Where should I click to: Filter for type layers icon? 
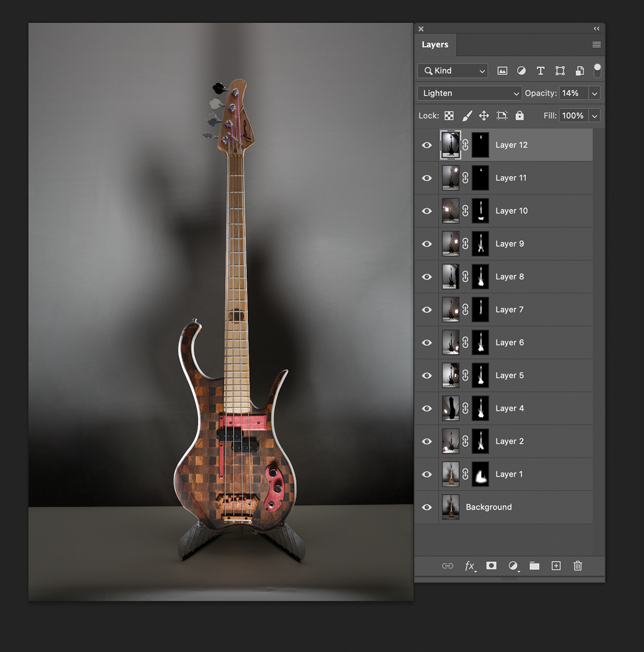click(x=541, y=71)
